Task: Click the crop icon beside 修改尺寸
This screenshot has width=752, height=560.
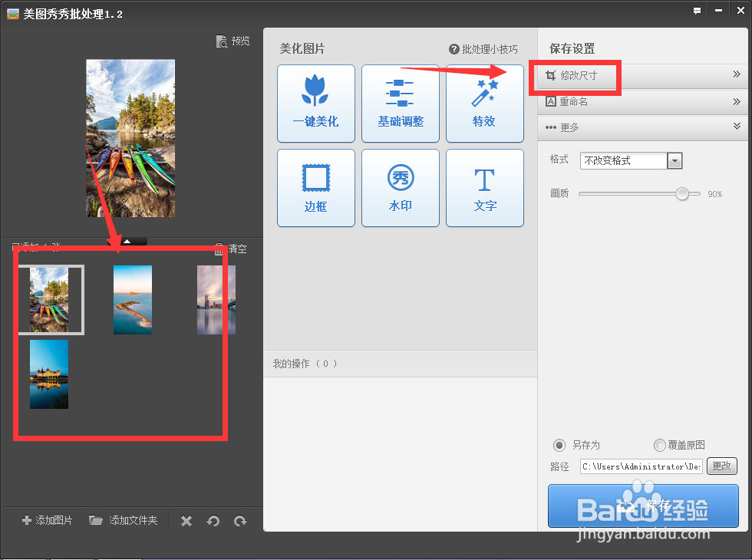Action: point(551,75)
